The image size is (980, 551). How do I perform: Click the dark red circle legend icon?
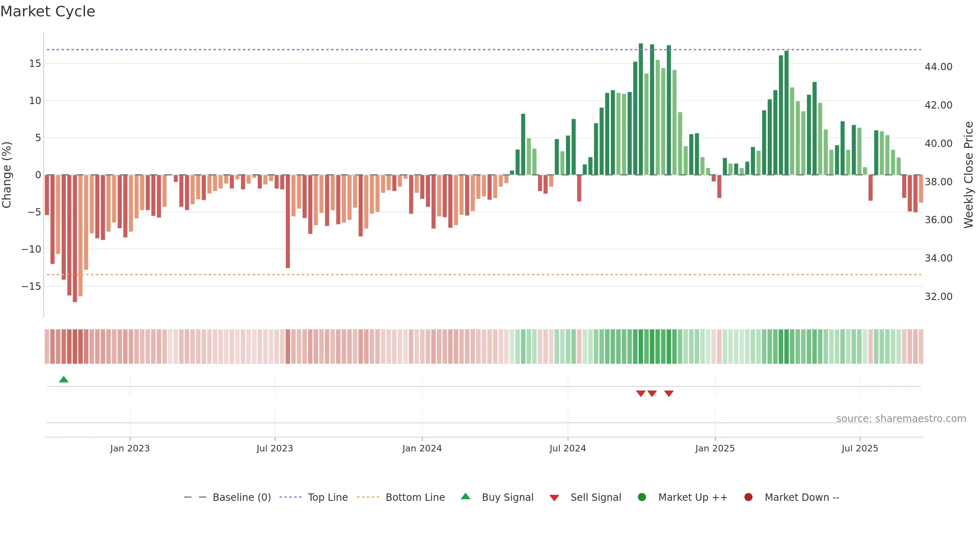(x=748, y=497)
